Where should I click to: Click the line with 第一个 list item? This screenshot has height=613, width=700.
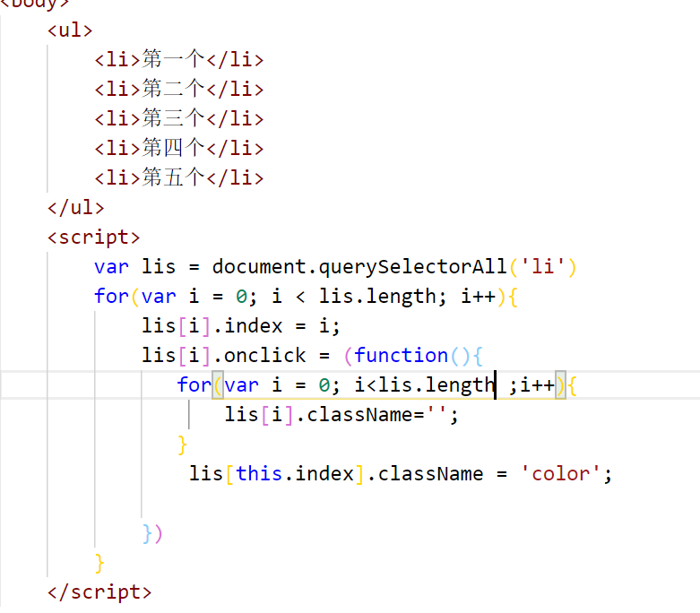(x=179, y=59)
